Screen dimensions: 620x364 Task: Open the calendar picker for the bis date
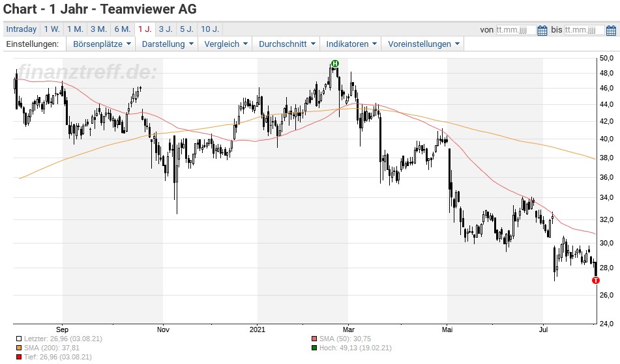pos(611,30)
